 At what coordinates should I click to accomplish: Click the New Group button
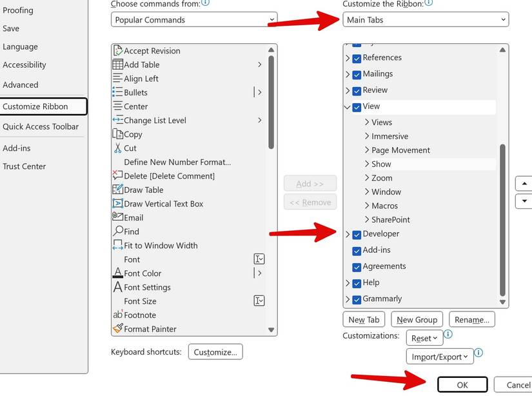point(417,320)
